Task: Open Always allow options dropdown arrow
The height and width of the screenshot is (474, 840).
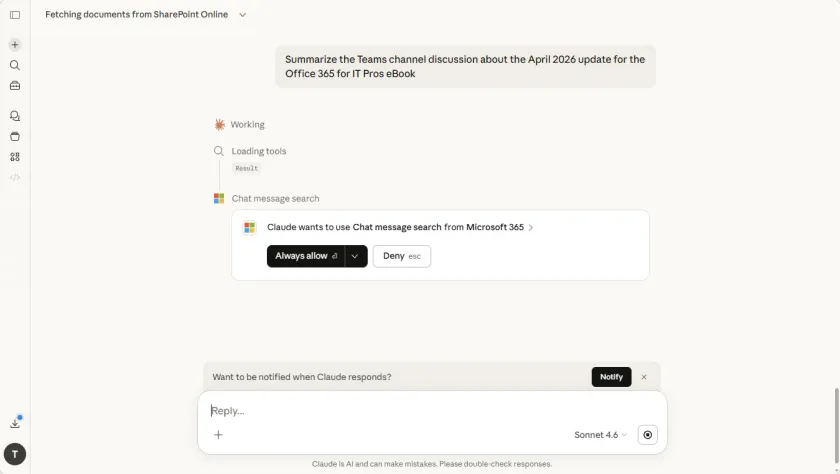Action: 355,256
